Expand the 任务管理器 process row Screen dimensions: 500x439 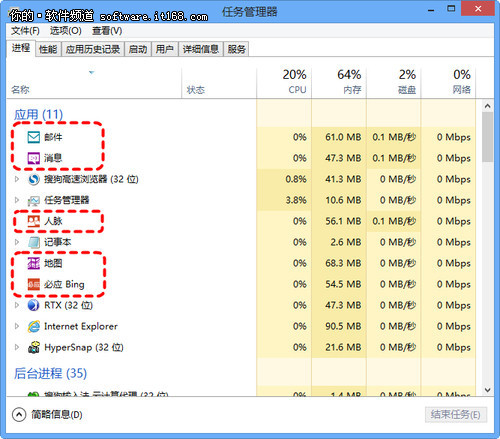pyautogui.click(x=17, y=200)
